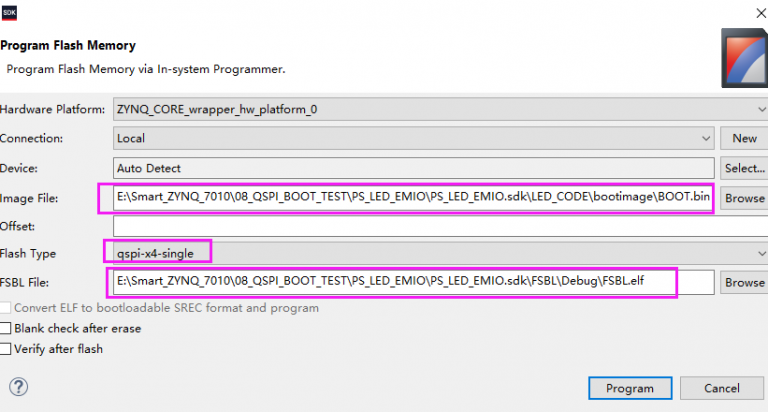The width and height of the screenshot is (768, 412).
Task: Enable Blank check after erase
Action: click(x=7, y=328)
